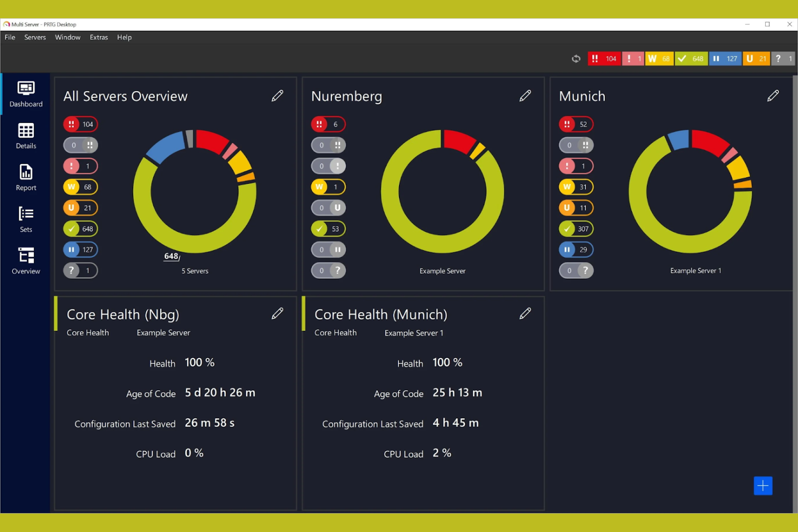Screen dimensions: 798x532
Task: Open the Dashboard view in the sidebar
Action: click(25, 93)
